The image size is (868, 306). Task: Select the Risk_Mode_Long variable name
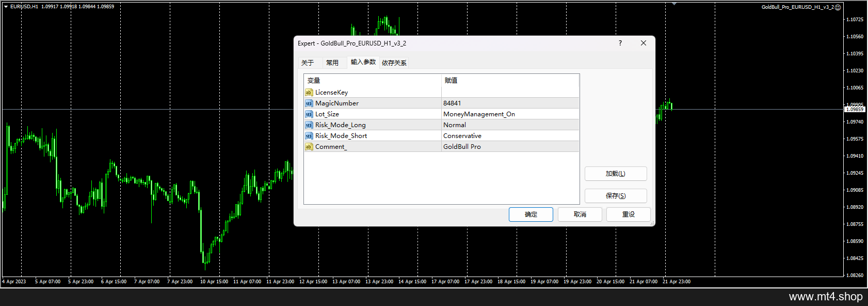341,125
